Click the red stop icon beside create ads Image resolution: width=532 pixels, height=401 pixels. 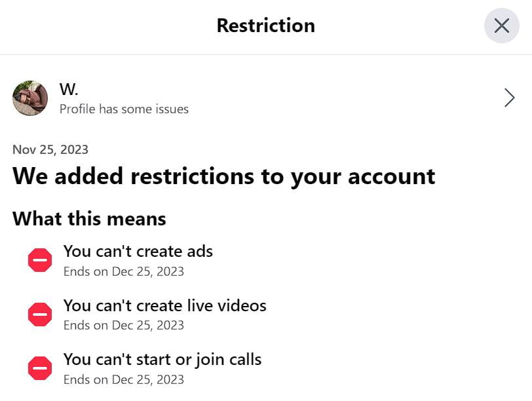pyautogui.click(x=40, y=260)
